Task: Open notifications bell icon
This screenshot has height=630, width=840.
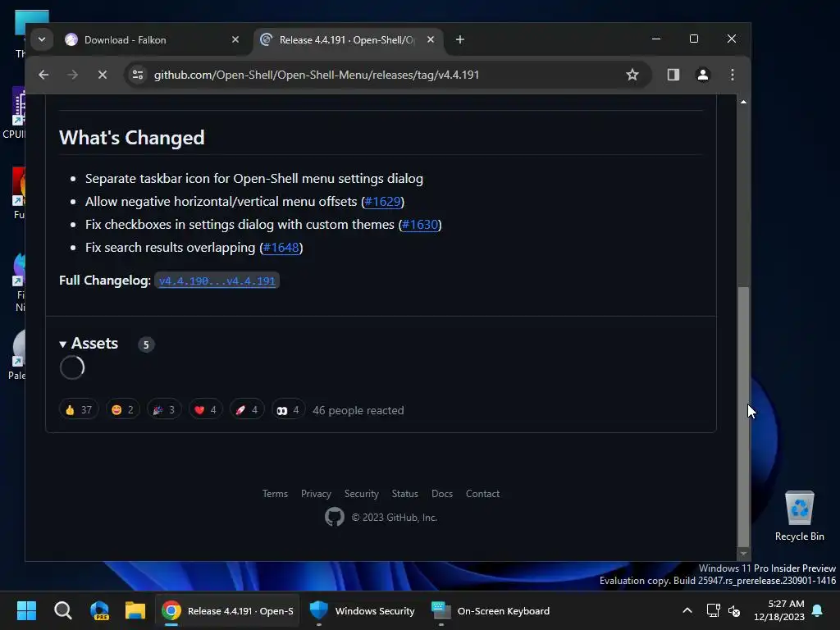Action: click(818, 610)
